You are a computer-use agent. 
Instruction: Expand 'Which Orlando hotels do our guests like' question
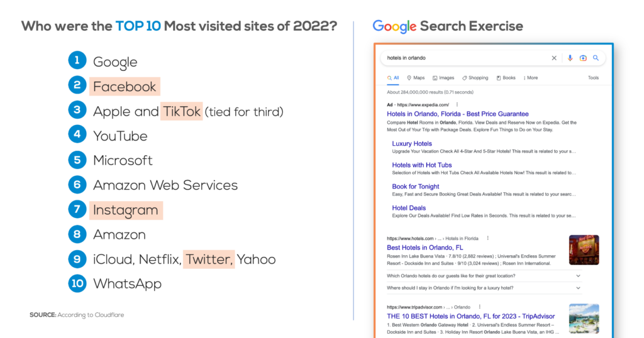coord(484,276)
